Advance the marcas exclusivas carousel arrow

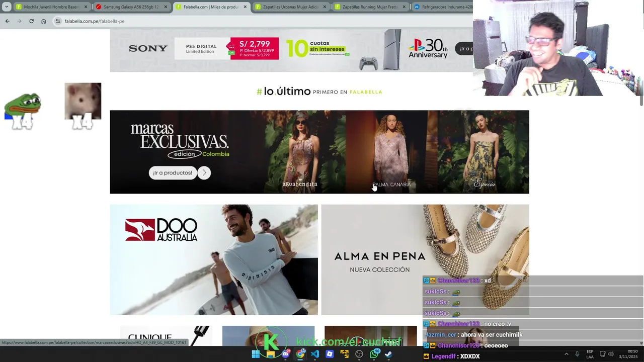coord(204,172)
